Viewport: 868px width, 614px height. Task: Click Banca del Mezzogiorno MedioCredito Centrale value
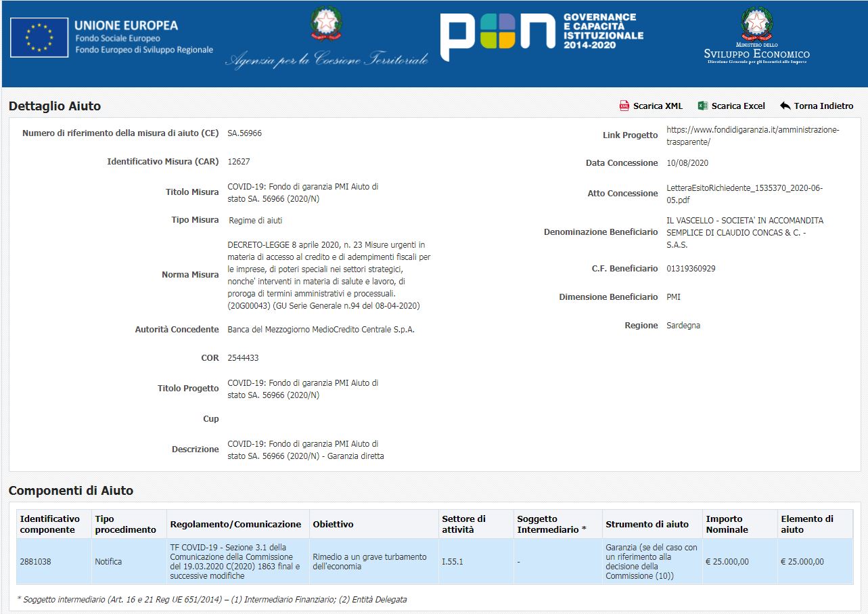321,330
